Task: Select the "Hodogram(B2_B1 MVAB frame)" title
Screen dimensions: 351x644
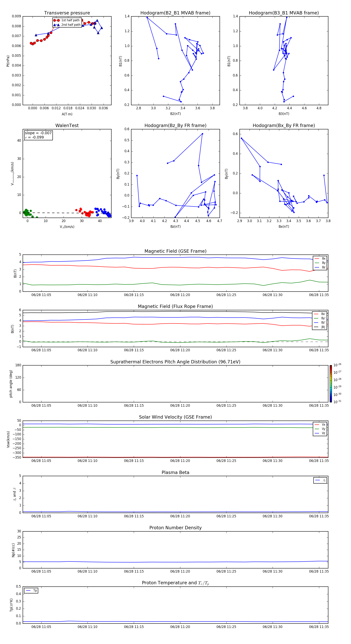Action: 175,13
